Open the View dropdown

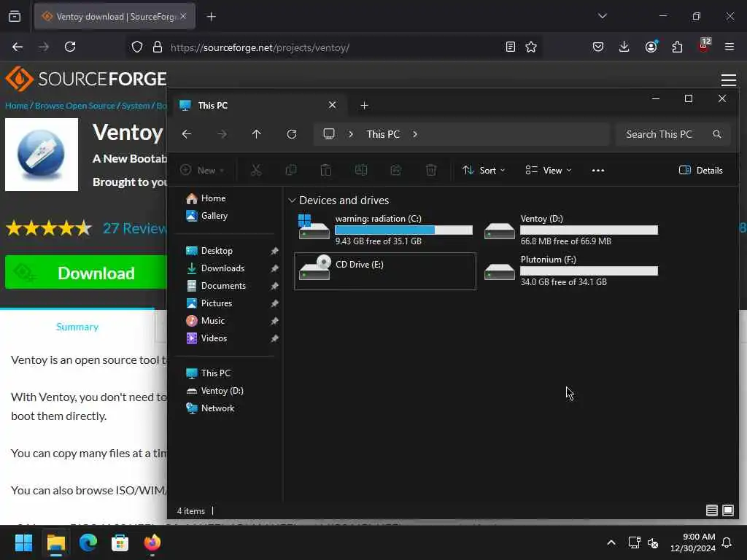click(548, 171)
